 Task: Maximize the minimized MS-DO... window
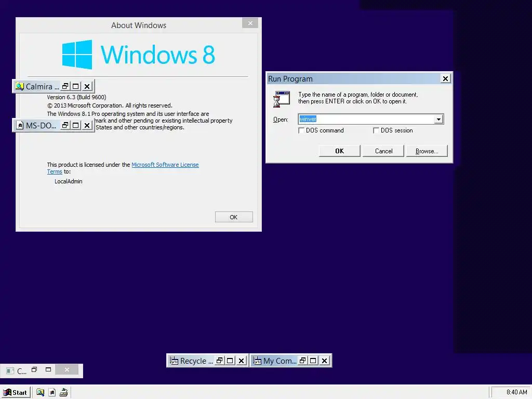tap(76, 125)
